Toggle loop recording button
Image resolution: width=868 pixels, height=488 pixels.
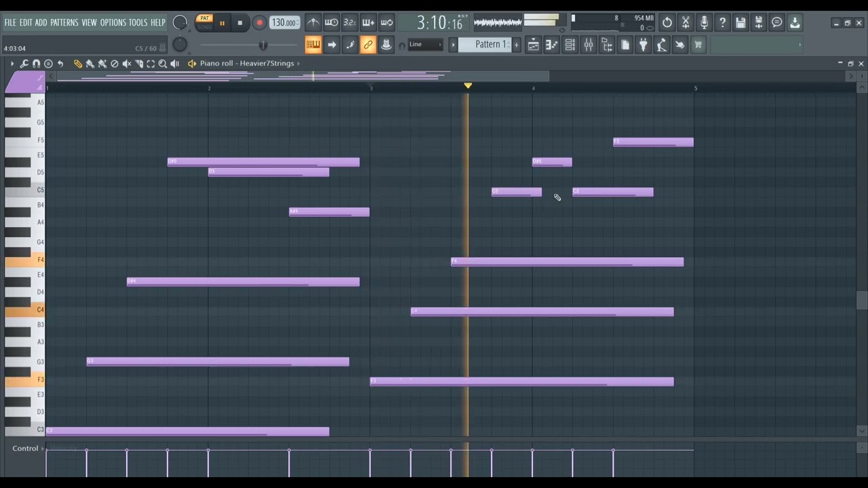click(387, 22)
